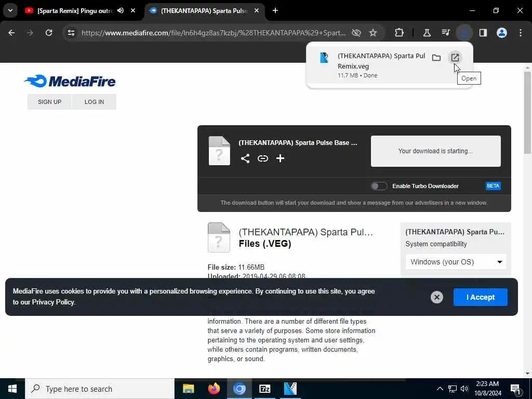The image size is (532, 399).
Task: Bookmark this page with the star icon
Action: pyautogui.click(x=373, y=33)
